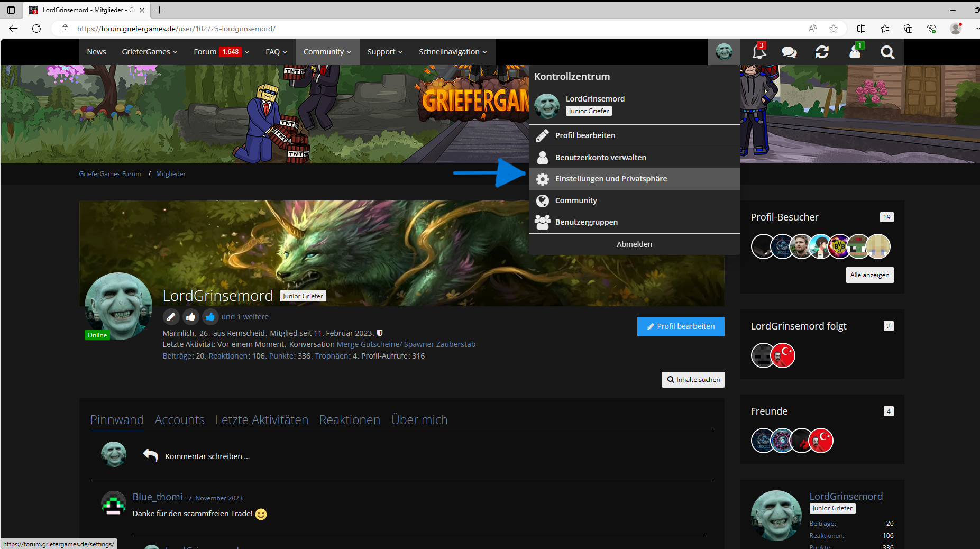Screen dimensions: 980x549
Task: Click the browser back arrow
Action: click(13, 29)
